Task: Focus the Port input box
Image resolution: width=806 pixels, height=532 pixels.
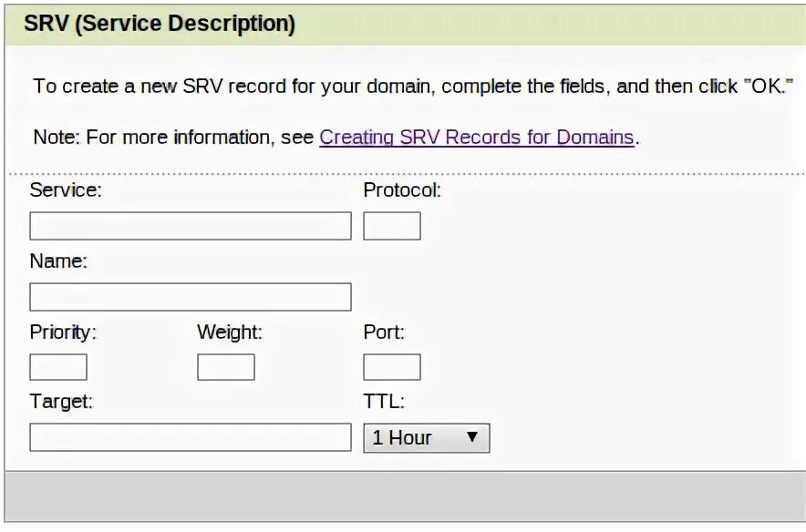Action: (x=391, y=367)
